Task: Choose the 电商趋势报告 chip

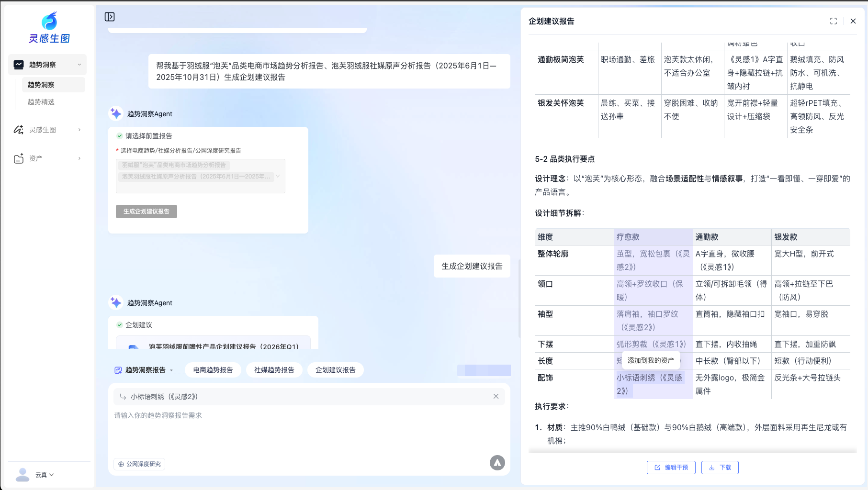Action: (213, 370)
